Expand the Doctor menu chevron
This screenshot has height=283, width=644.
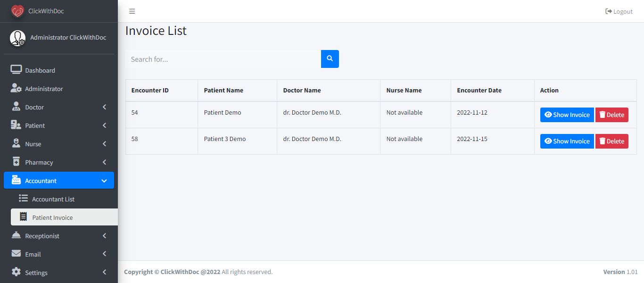104,107
